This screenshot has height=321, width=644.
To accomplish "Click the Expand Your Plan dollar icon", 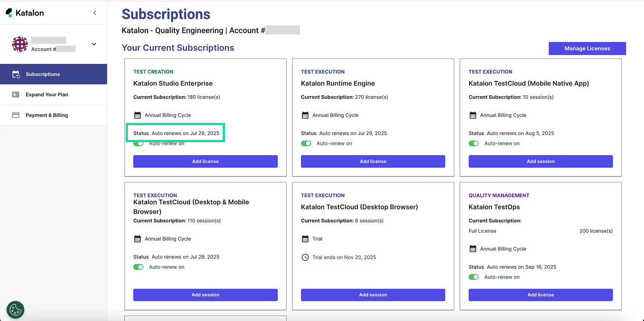I will click(x=16, y=95).
